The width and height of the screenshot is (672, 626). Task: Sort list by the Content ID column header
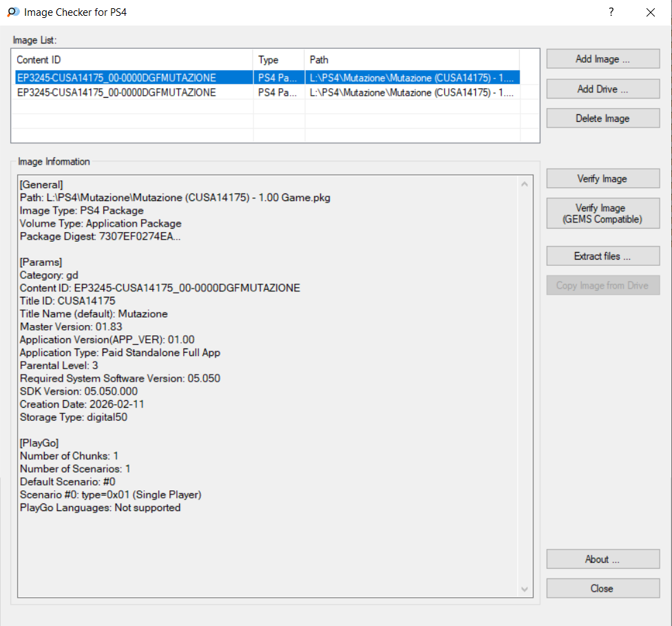(133, 60)
